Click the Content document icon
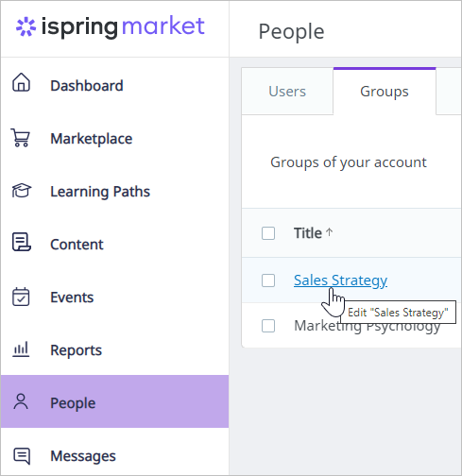 [x=22, y=242]
